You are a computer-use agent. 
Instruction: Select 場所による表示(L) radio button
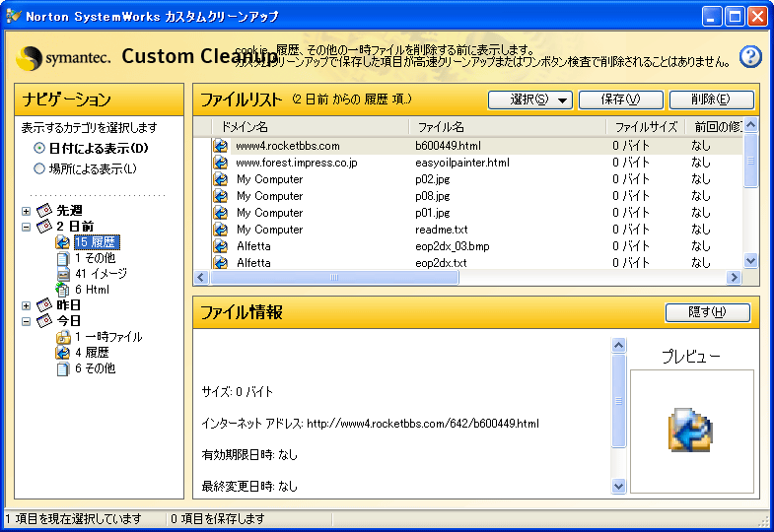click(39, 168)
